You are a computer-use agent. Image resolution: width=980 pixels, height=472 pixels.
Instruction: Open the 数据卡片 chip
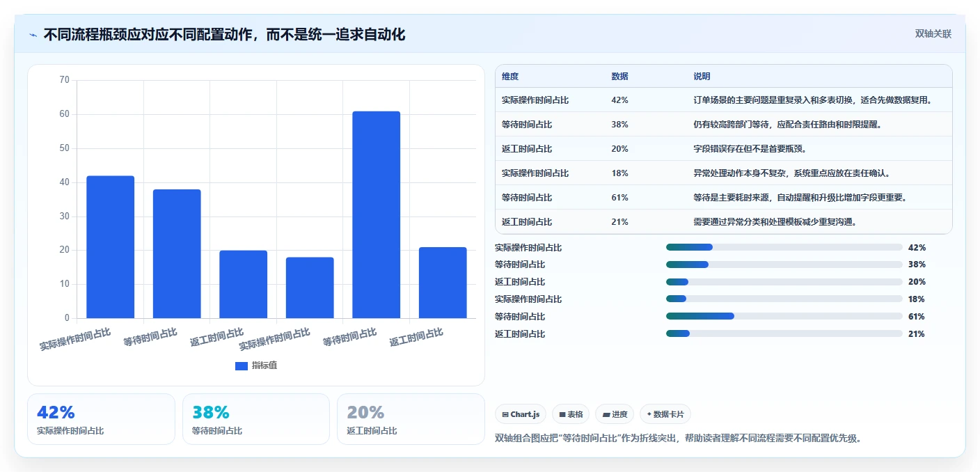[x=665, y=414]
